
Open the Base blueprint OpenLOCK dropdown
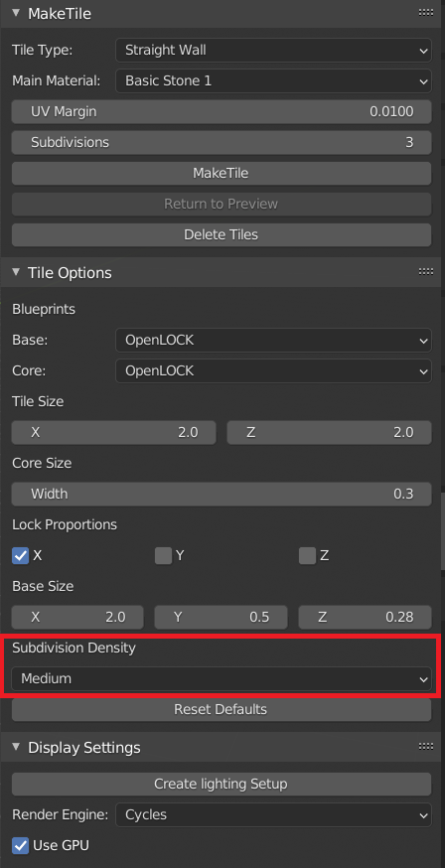coord(273,340)
